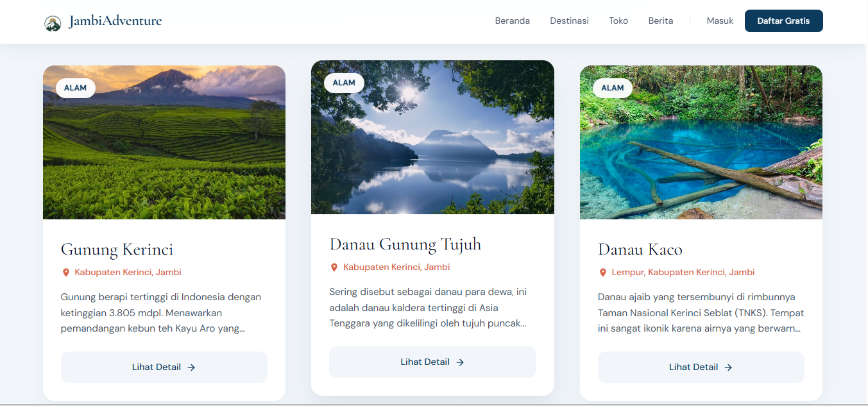
Task: Click the Danau Kaco card title
Action: pyautogui.click(x=640, y=250)
